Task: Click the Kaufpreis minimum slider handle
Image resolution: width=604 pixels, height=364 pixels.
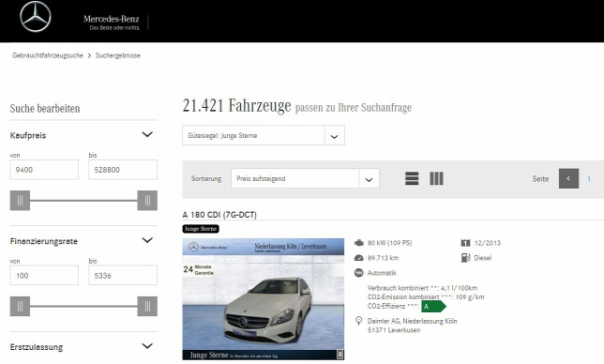Action: click(20, 201)
